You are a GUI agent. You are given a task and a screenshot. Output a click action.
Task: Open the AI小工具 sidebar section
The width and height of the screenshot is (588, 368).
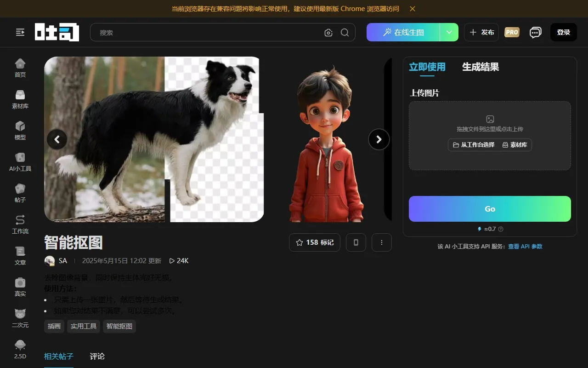(20, 161)
